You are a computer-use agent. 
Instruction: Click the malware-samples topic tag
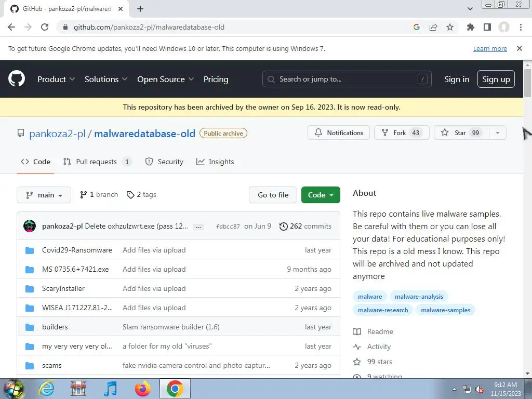pyautogui.click(x=445, y=310)
